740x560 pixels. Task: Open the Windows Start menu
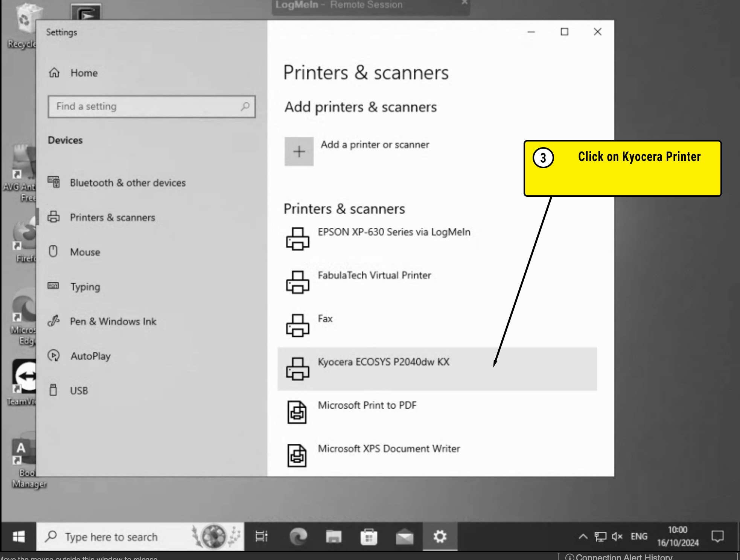[x=18, y=537]
